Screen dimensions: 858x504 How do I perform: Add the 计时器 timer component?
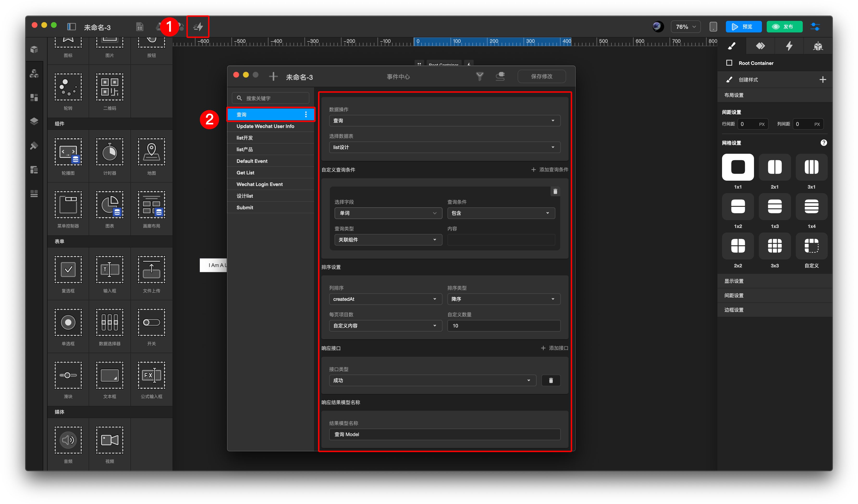point(110,152)
